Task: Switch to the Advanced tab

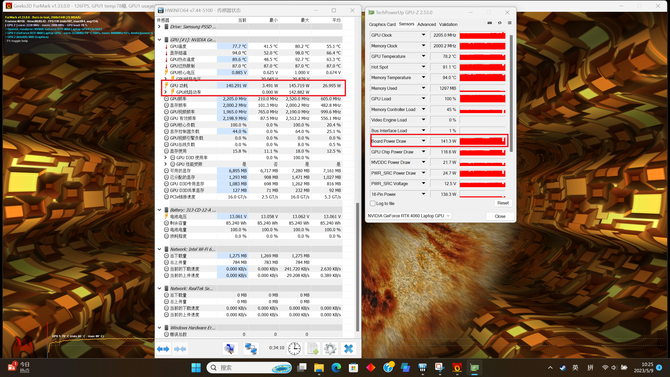Action: pyautogui.click(x=426, y=24)
